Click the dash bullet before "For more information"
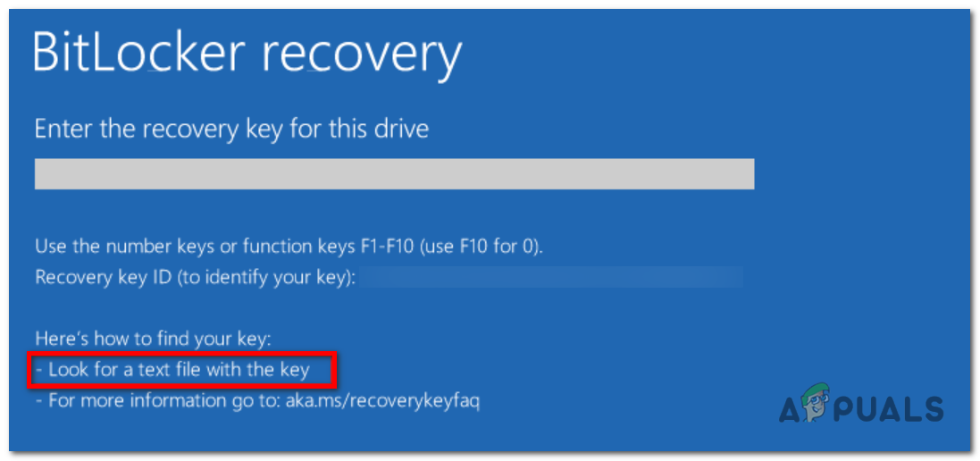Screen dimensions: 980x461 (x=39, y=400)
